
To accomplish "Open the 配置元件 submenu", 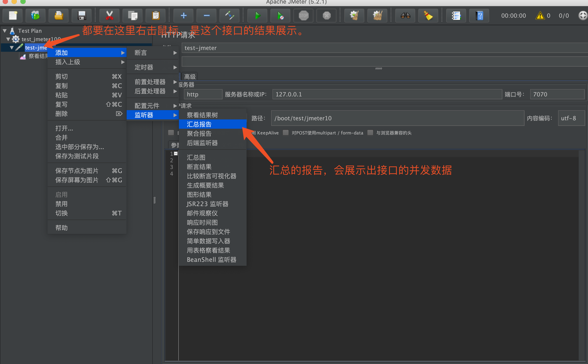I will (x=153, y=106).
